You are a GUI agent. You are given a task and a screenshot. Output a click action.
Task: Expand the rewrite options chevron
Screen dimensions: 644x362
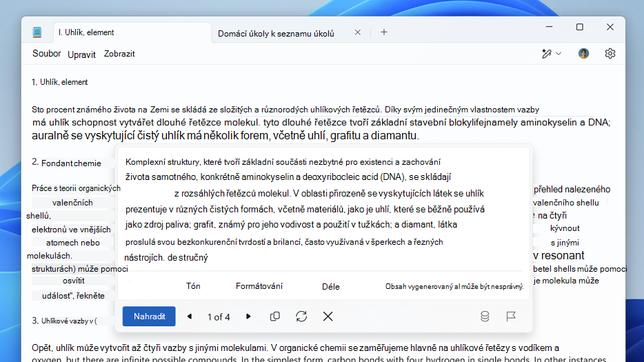[x=559, y=53]
